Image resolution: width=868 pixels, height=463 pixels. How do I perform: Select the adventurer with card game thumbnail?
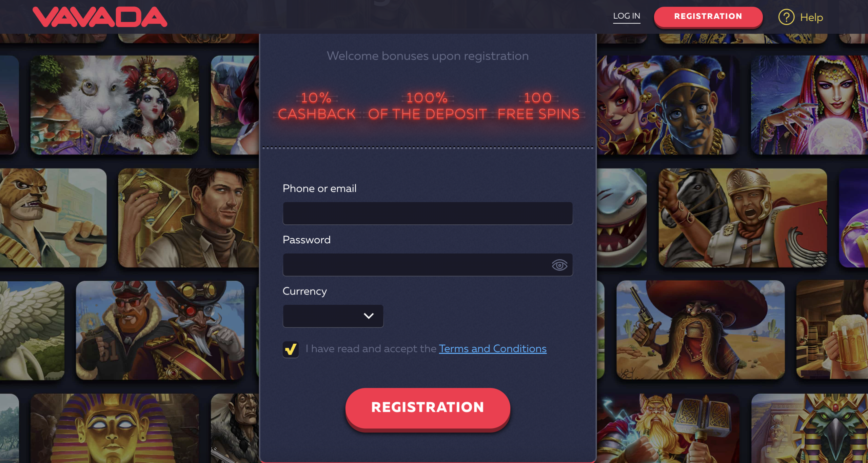click(188, 218)
